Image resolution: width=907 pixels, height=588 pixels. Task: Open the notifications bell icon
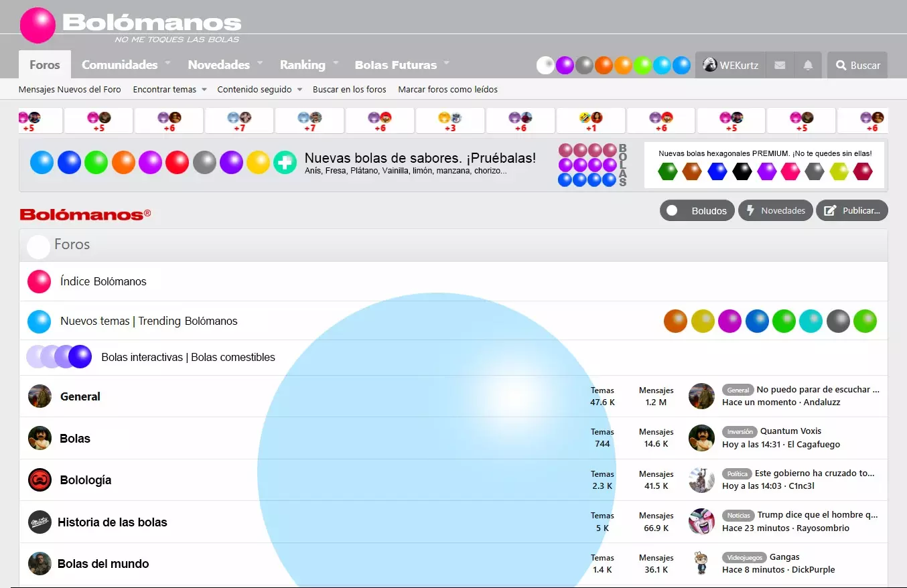pyautogui.click(x=808, y=65)
